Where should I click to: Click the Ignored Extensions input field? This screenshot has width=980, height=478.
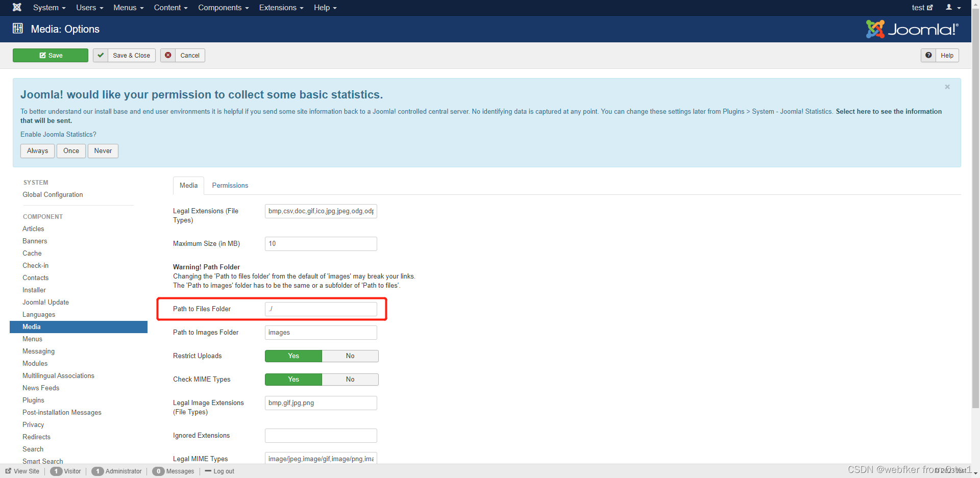pyautogui.click(x=321, y=436)
